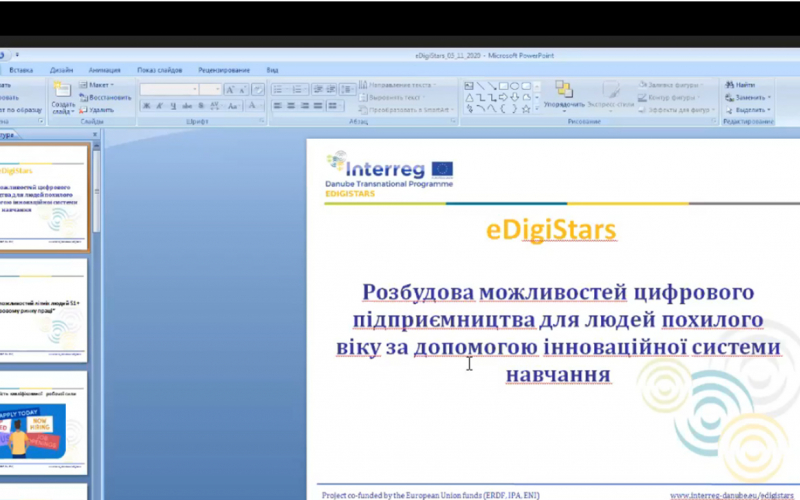The image size is (800, 500).
Task: Select the triangle shape
Action: (469, 97)
